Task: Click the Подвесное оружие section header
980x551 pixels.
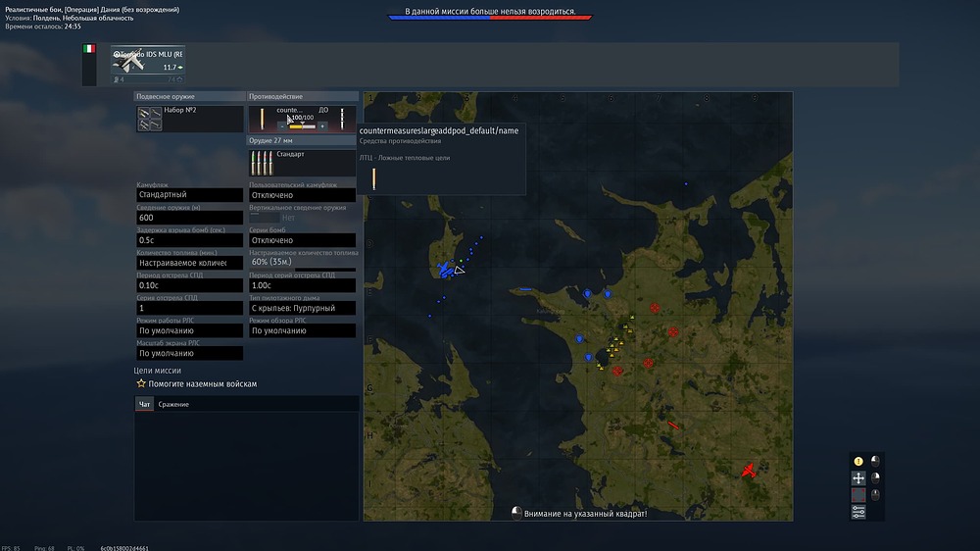Action: [x=189, y=96]
